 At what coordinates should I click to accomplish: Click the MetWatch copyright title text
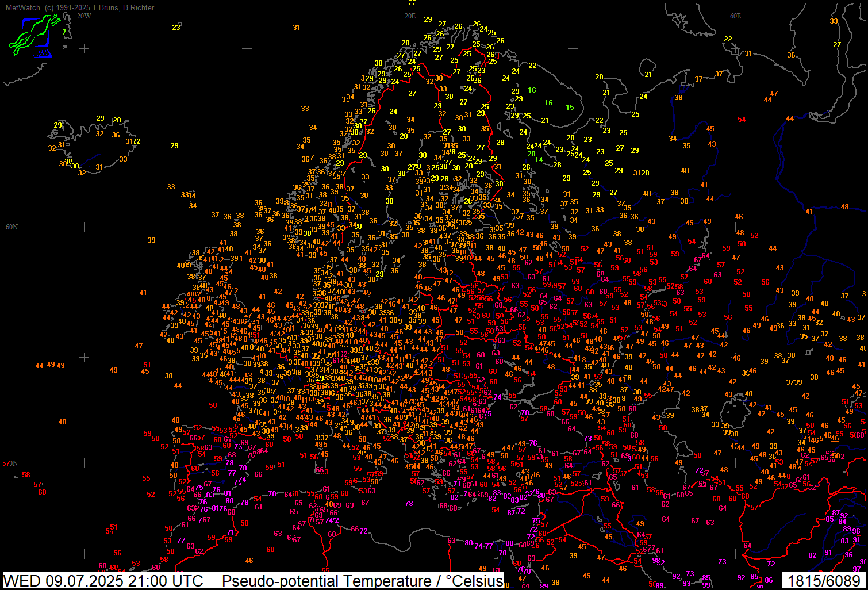pos(80,7)
